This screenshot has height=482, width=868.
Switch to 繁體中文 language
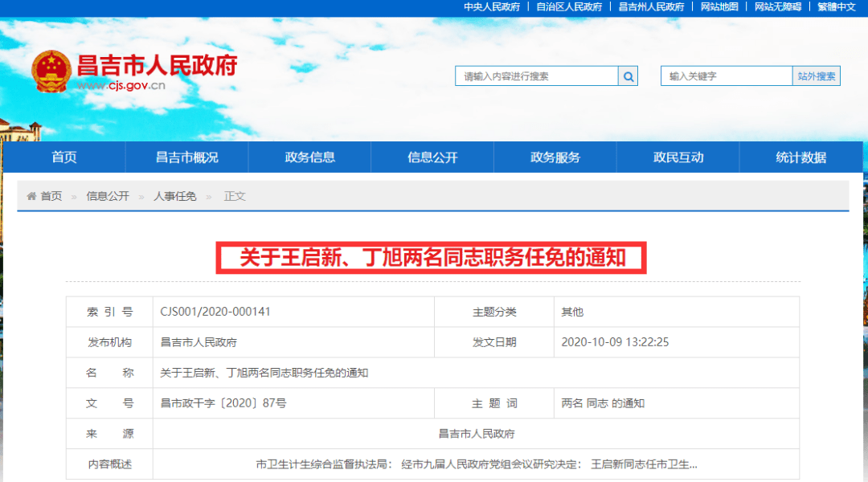tap(837, 6)
